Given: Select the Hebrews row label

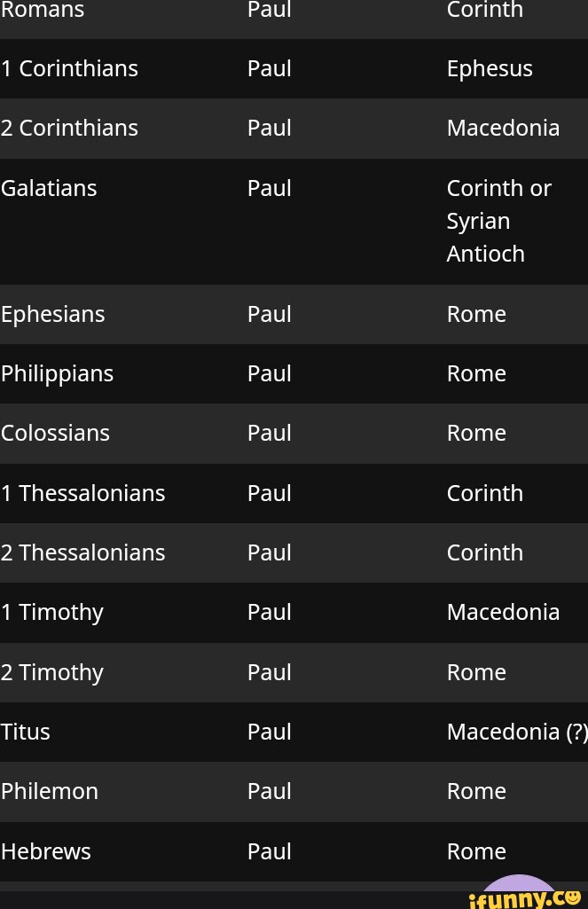Looking at the screenshot, I should click(x=46, y=851).
